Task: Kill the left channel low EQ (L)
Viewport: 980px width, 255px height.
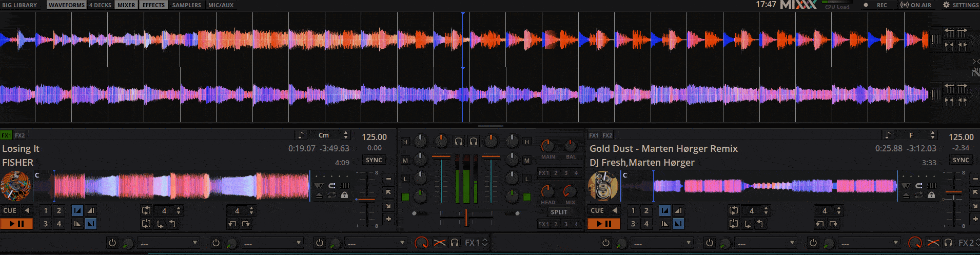Action: (405, 179)
